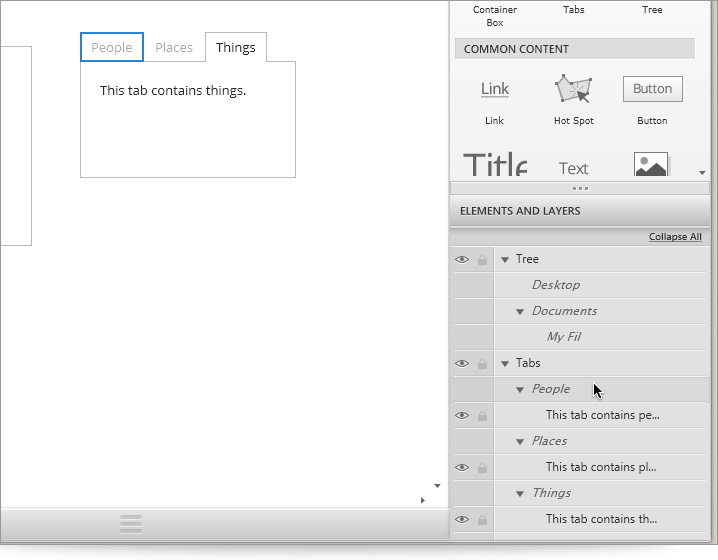This screenshot has height=560, width=718.
Task: Toggle visibility of the Tabs layer
Action: (x=462, y=364)
